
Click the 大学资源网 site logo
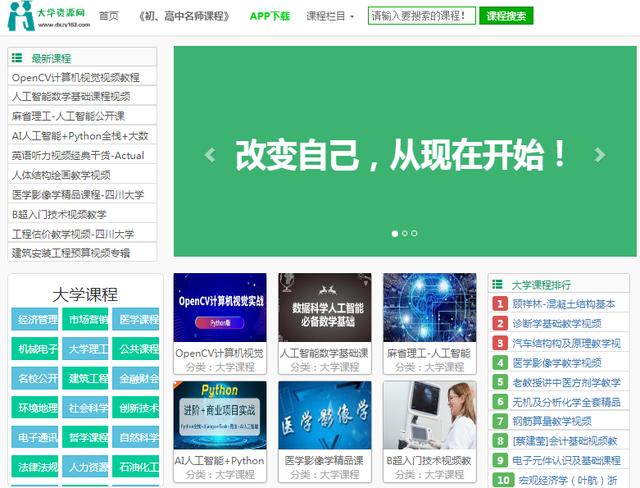pos(49,16)
